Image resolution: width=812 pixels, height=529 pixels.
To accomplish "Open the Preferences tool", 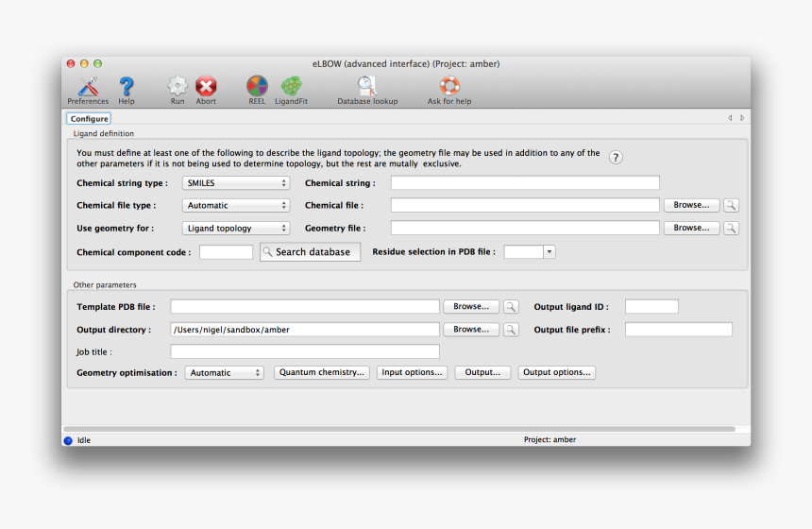I will click(x=88, y=90).
